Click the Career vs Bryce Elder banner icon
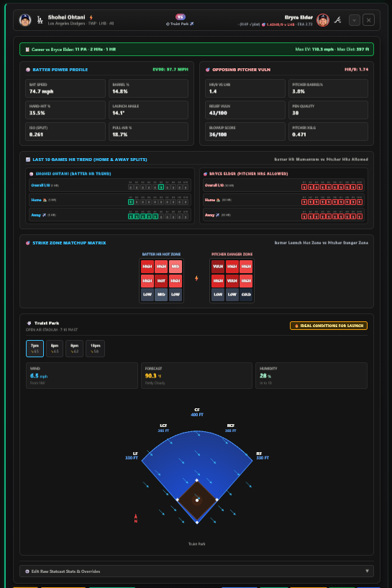392x588 pixels. (27, 50)
